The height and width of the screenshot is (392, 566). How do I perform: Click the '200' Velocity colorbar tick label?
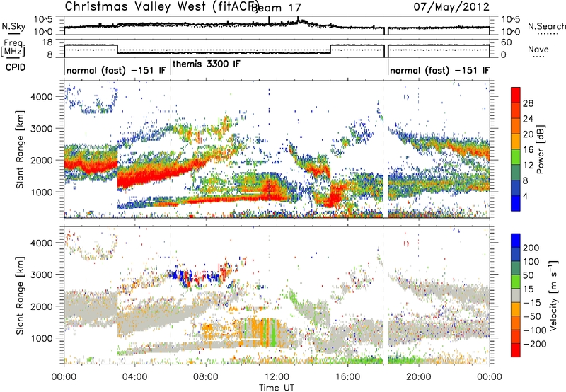point(531,248)
